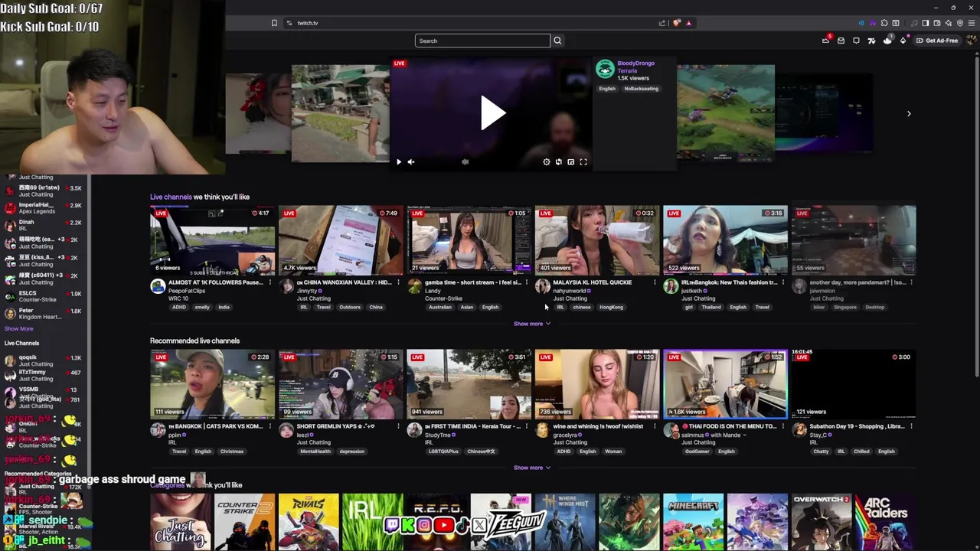Advance carousel with the right arrow
This screenshot has height=551, width=980.
pyautogui.click(x=909, y=113)
